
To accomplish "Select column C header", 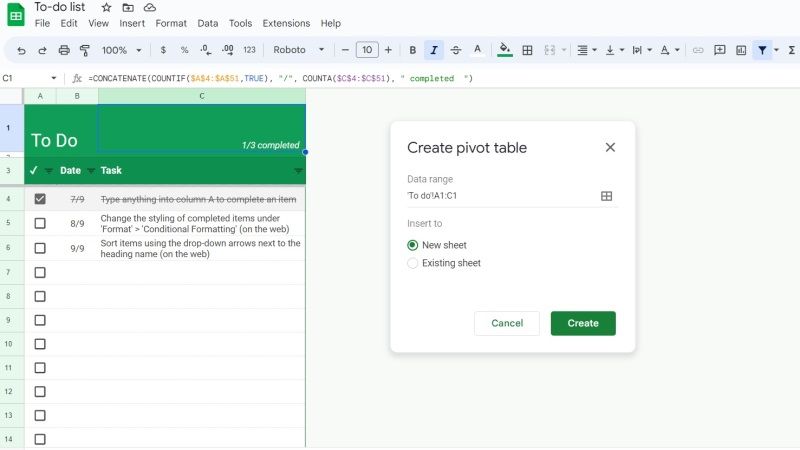I will pyautogui.click(x=202, y=96).
